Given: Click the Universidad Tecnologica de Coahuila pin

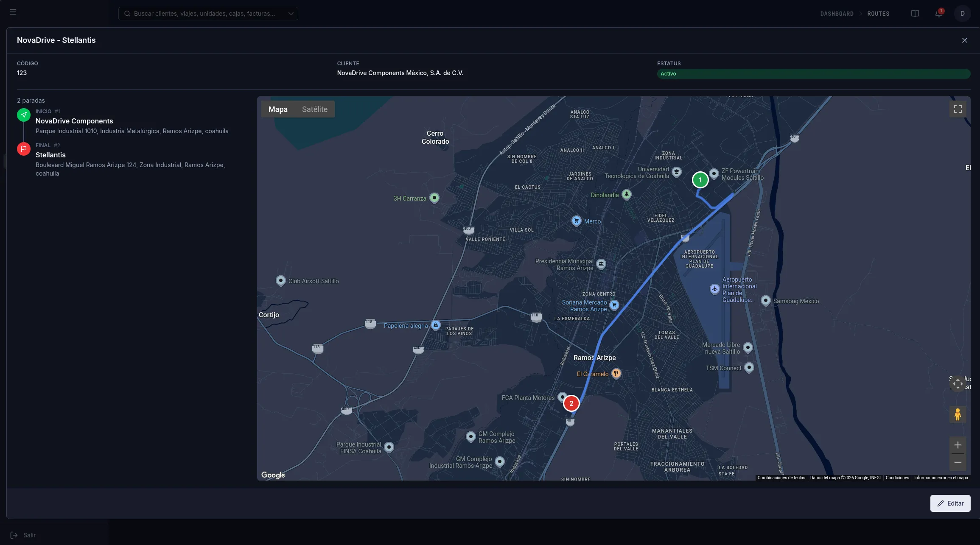Looking at the screenshot, I should pos(677,172).
